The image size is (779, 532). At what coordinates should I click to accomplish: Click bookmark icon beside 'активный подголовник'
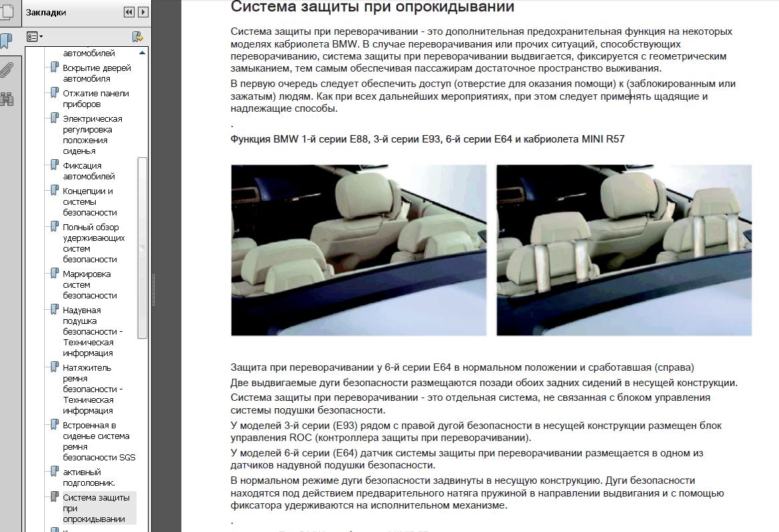(55, 472)
